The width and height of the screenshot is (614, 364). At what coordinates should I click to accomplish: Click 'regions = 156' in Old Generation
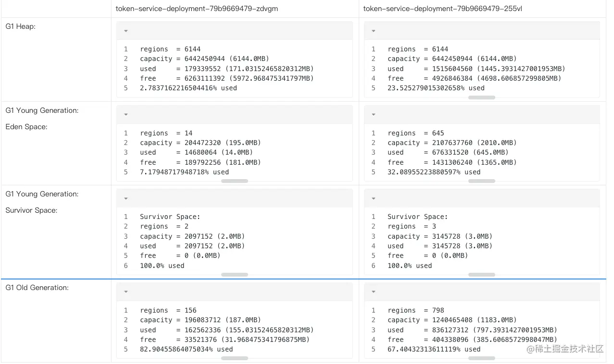[168, 310]
